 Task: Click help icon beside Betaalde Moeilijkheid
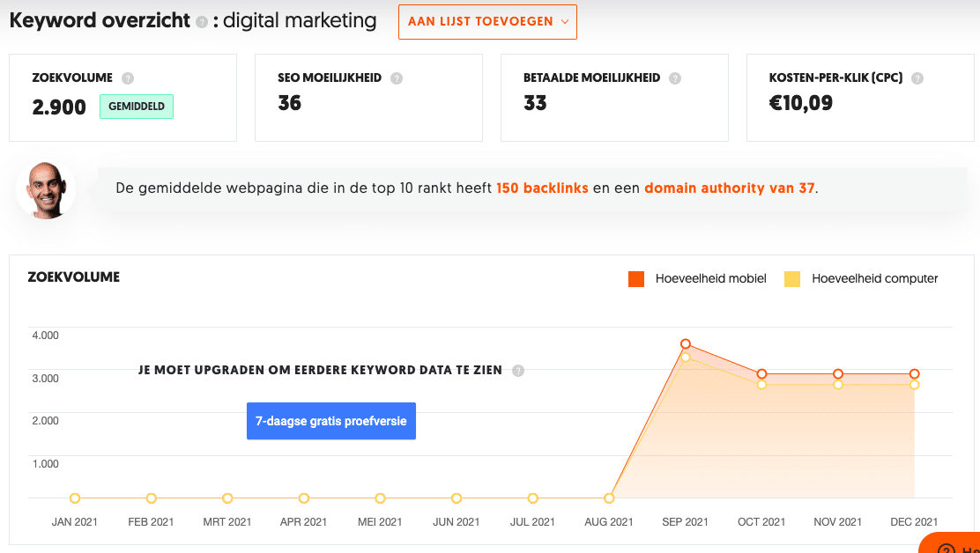point(675,78)
